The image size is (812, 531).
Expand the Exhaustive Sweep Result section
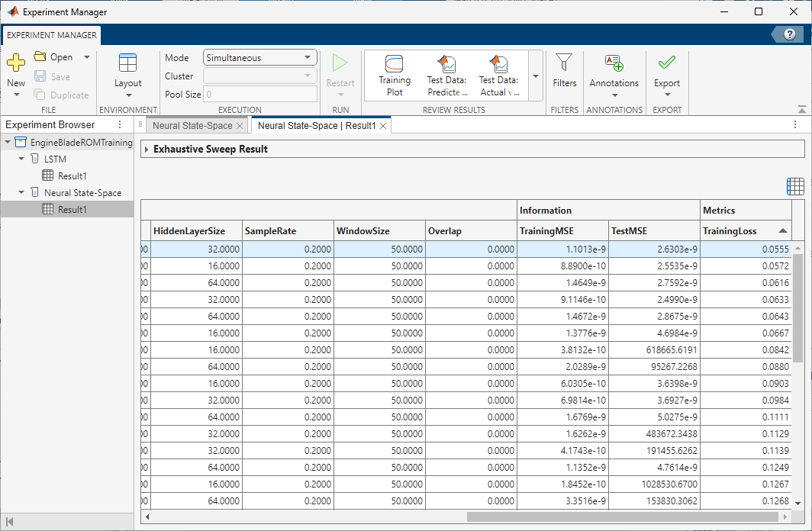pos(147,149)
